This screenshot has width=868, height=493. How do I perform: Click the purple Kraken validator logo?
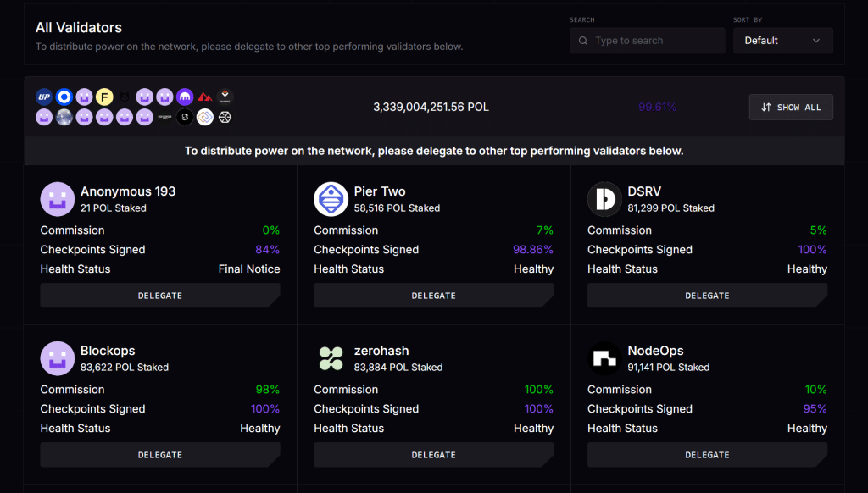pyautogui.click(x=185, y=97)
